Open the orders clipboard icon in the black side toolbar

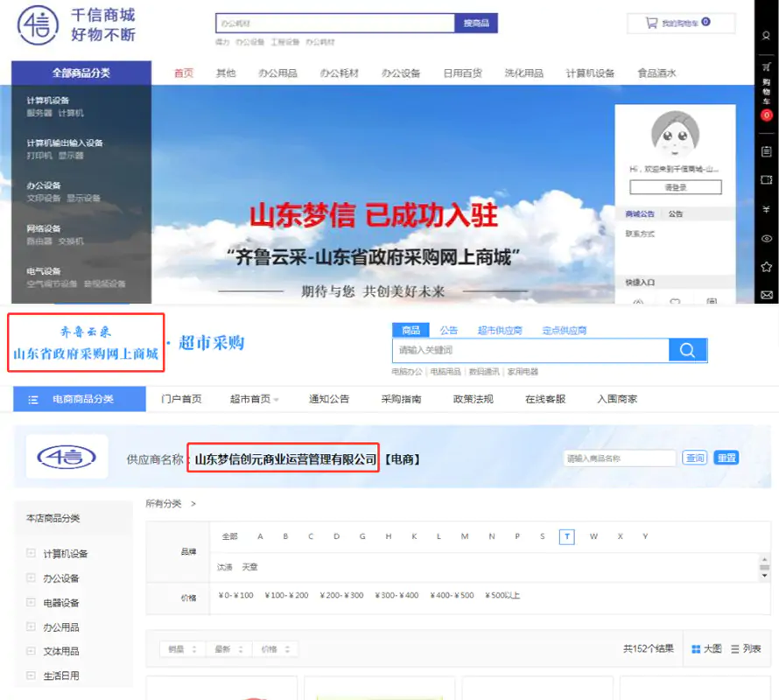point(767,151)
